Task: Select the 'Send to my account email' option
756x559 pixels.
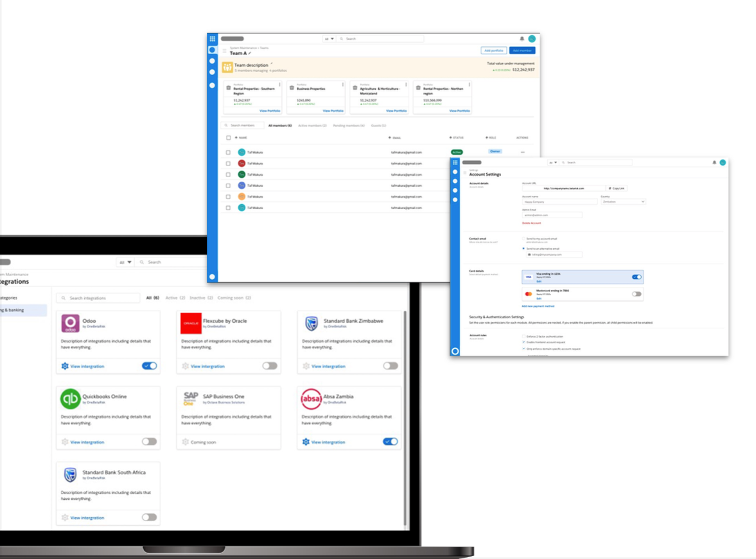Action: click(x=523, y=239)
